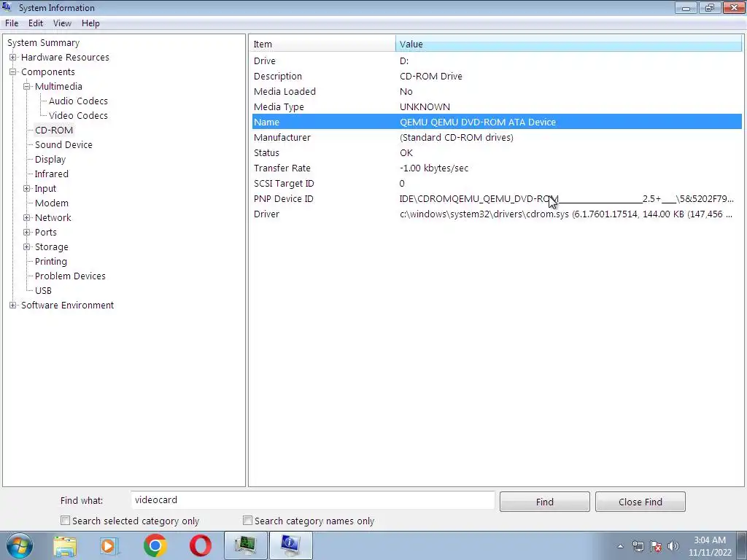The image size is (747, 560).
Task: Select Video Codecs in the tree
Action: (78, 115)
